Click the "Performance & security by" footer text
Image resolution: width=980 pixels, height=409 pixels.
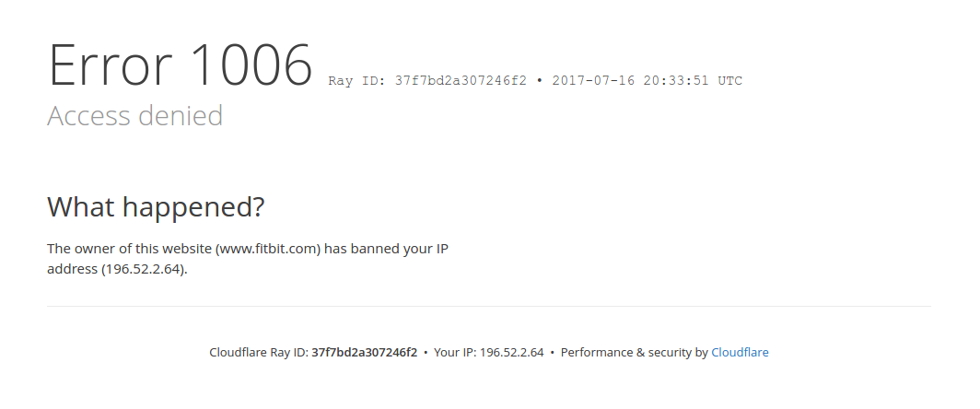(x=634, y=352)
